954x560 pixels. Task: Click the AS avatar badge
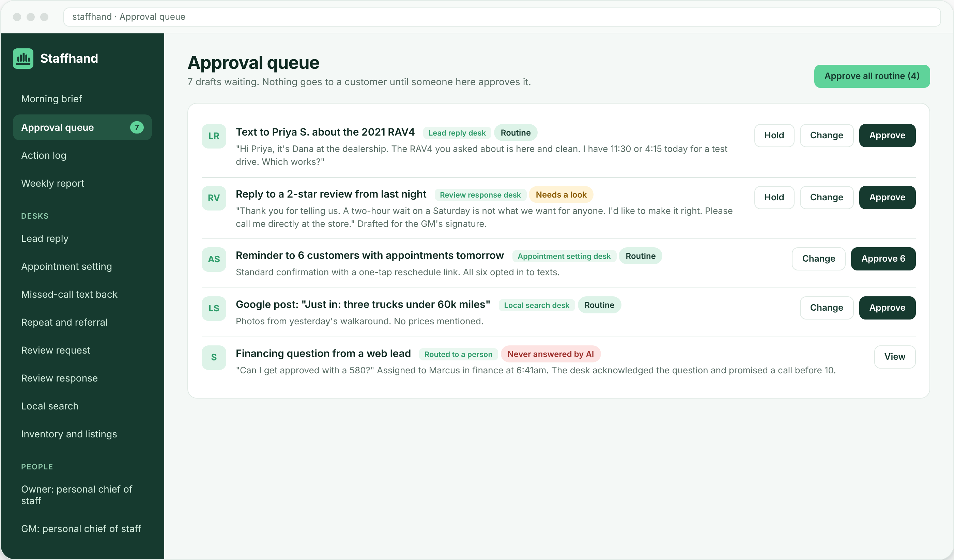pos(214,259)
